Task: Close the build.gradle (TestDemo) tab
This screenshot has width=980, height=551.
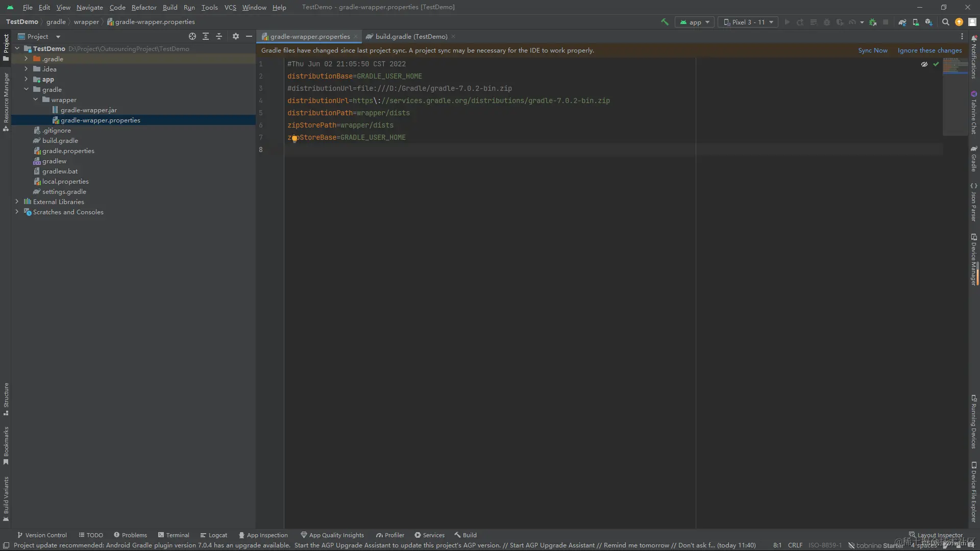Action: [x=453, y=36]
